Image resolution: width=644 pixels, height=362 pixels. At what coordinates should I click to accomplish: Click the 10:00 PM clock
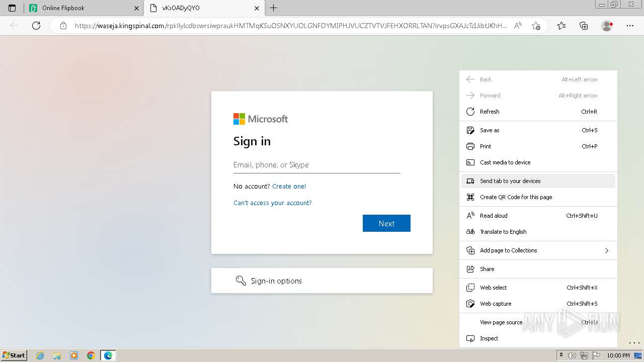tap(618, 355)
